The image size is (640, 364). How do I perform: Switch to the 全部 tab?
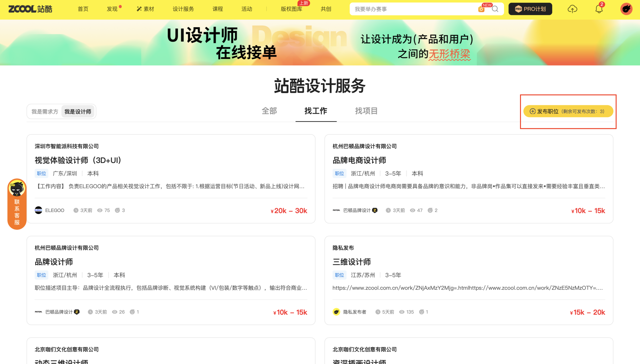(269, 111)
